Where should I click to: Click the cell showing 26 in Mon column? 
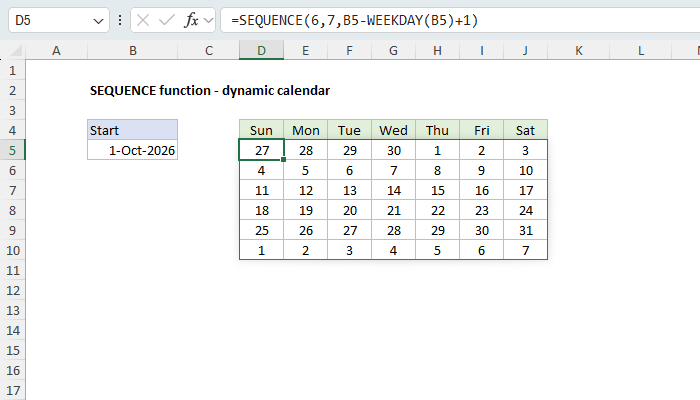click(305, 230)
